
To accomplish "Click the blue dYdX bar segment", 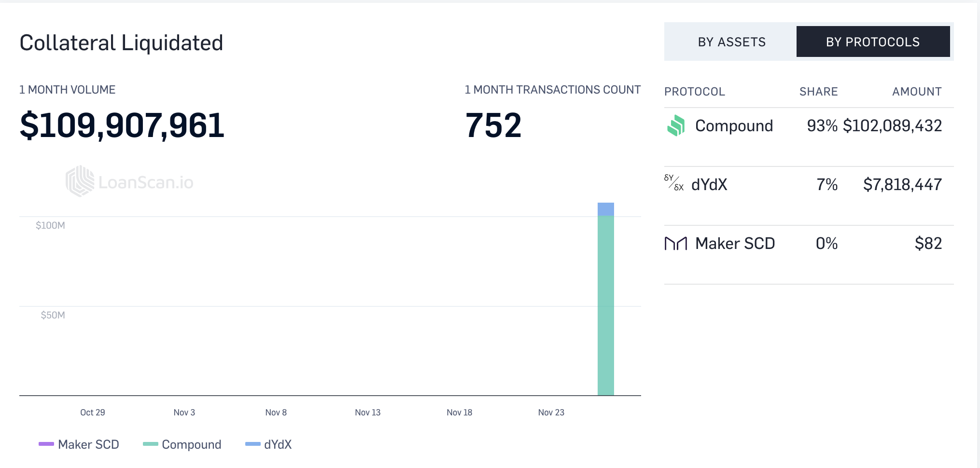I will 606,209.
